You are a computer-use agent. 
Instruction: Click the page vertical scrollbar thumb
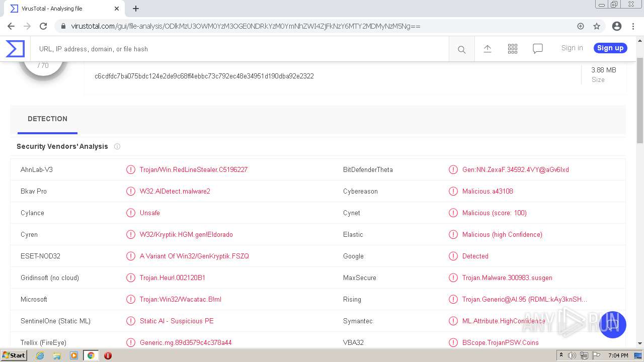tap(640, 101)
